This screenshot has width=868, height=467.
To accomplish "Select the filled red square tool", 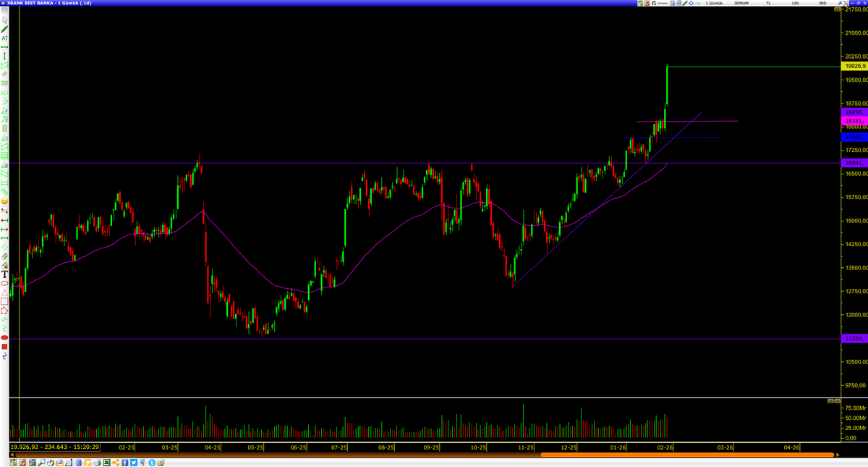I will point(4,345).
